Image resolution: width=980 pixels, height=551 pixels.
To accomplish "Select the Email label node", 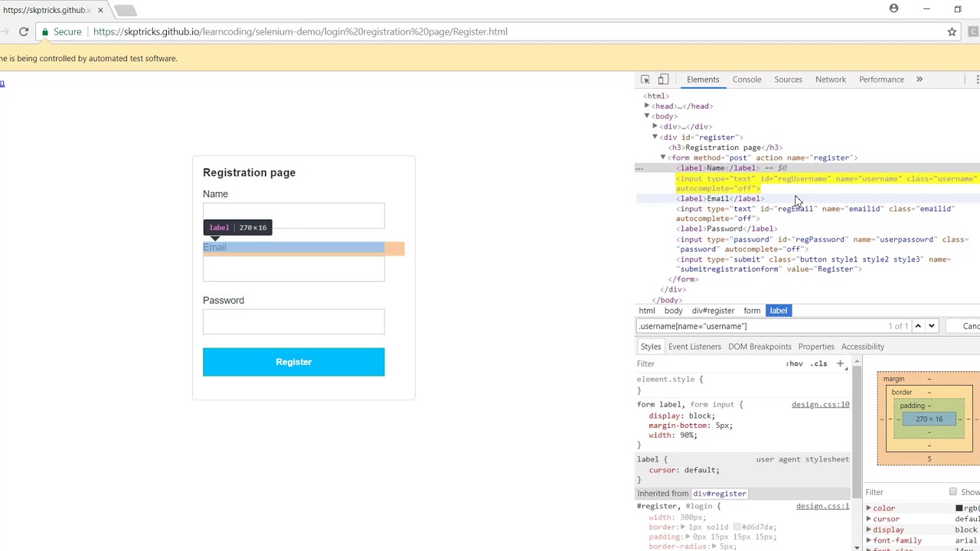I will [x=720, y=198].
